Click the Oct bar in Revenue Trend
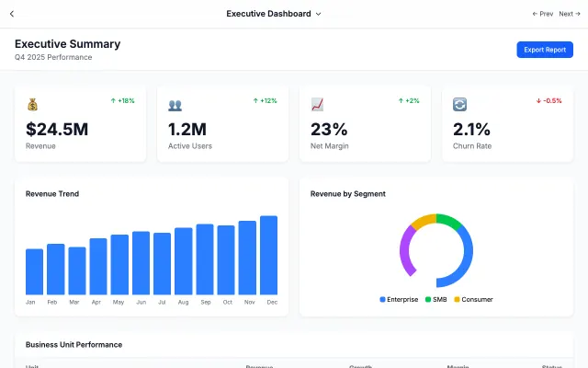Viewport: 588px width, 368px height. pyautogui.click(x=226, y=260)
